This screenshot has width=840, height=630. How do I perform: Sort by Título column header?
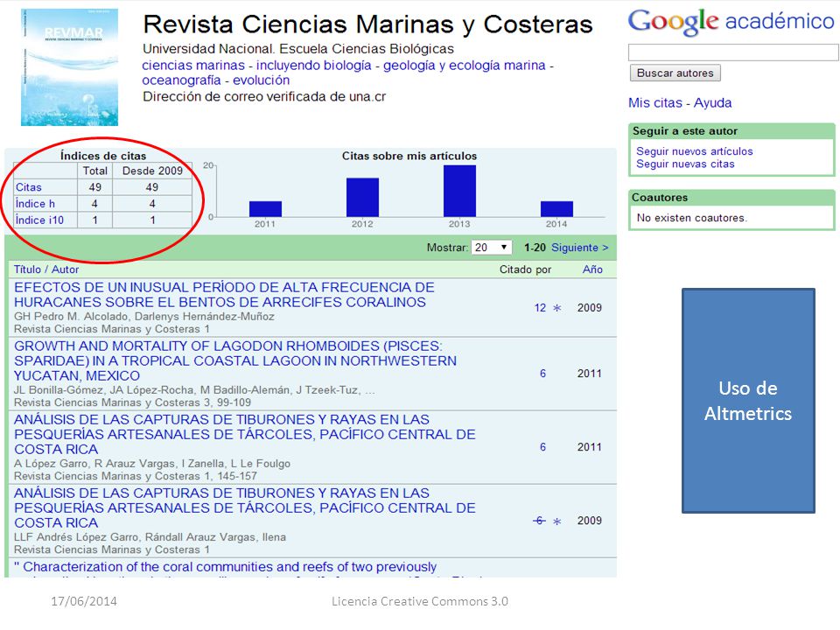27,269
